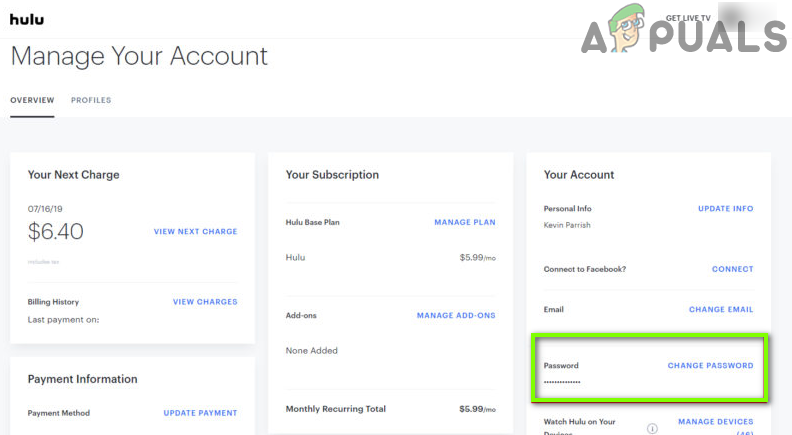The width and height of the screenshot is (792, 435).
Task: Click the Monthly Recurring Total amount
Action: tap(477, 409)
